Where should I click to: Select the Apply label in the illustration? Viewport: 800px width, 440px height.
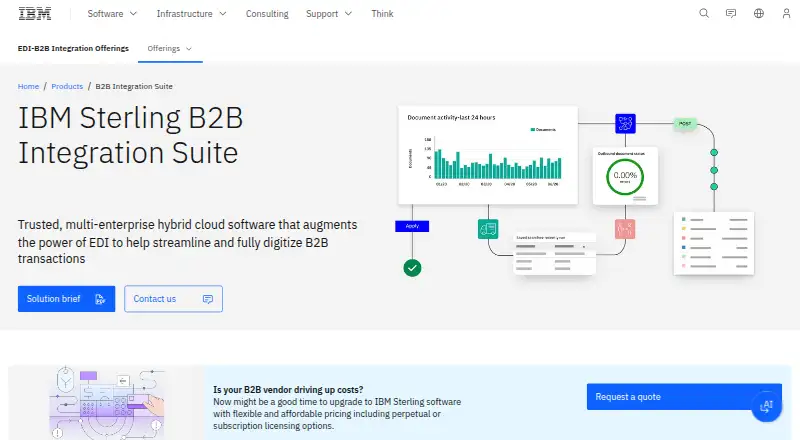pyautogui.click(x=412, y=226)
